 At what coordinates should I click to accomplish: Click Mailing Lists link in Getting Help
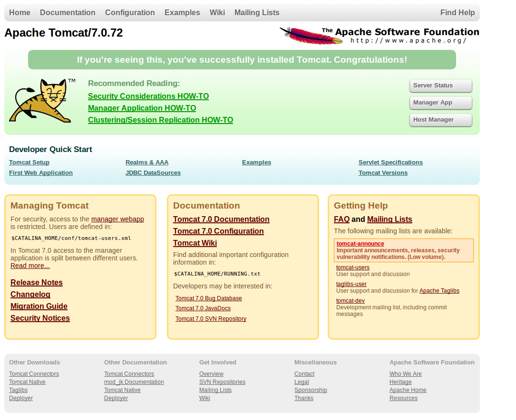[x=389, y=219]
